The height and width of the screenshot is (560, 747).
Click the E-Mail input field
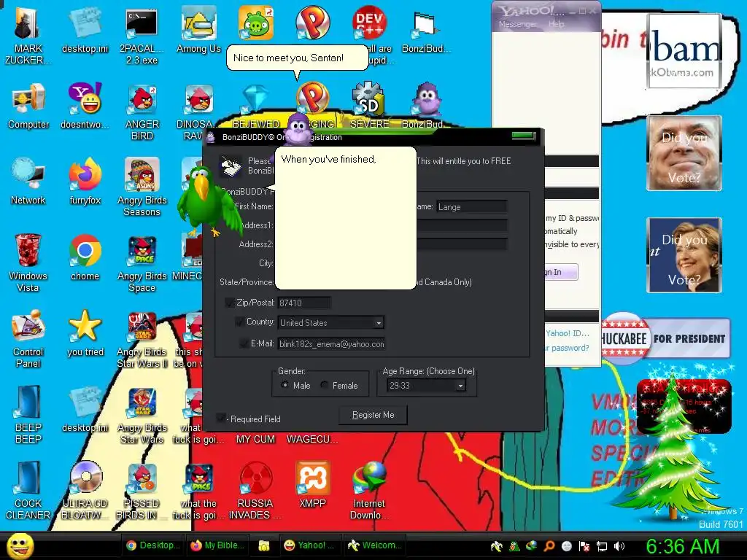pyautogui.click(x=331, y=344)
